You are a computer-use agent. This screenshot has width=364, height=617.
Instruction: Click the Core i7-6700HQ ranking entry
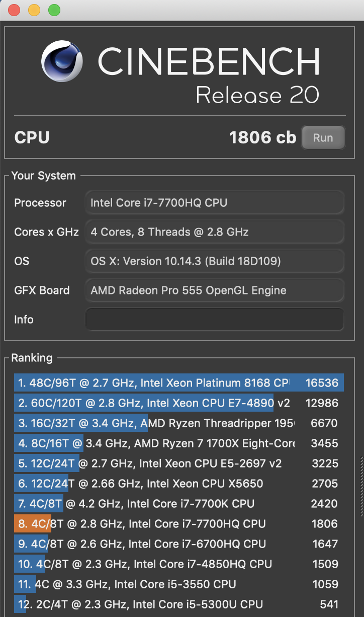178,544
